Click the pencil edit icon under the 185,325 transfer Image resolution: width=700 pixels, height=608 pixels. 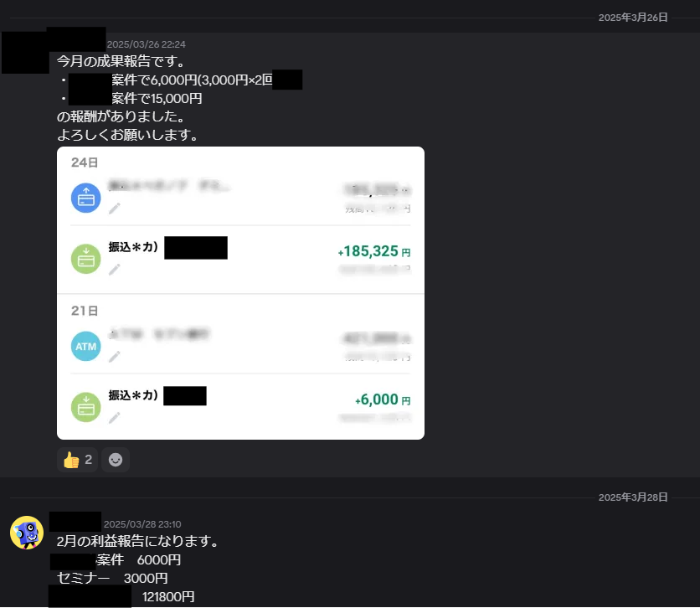pyautogui.click(x=114, y=269)
